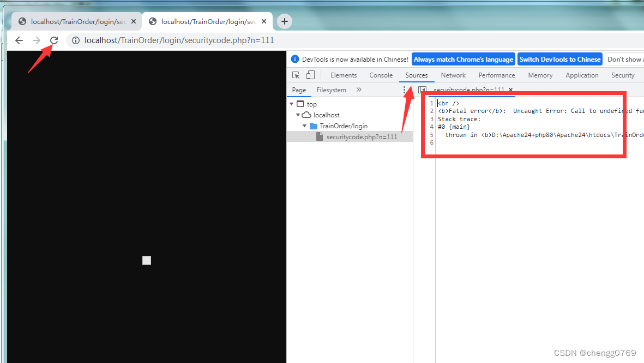This screenshot has height=363, width=644.
Task: Click Always match Chrome's language button
Action: point(463,59)
